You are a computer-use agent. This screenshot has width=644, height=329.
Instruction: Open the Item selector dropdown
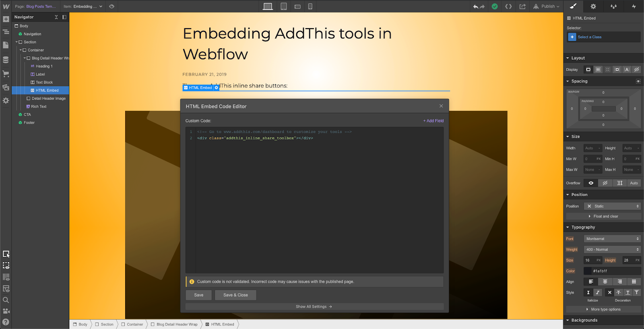(x=83, y=6)
